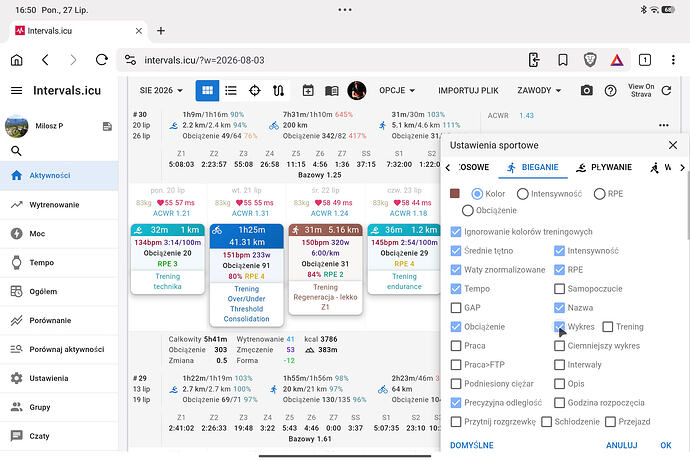Open Brave shields lion icon
690x460 pixels.
(x=590, y=60)
